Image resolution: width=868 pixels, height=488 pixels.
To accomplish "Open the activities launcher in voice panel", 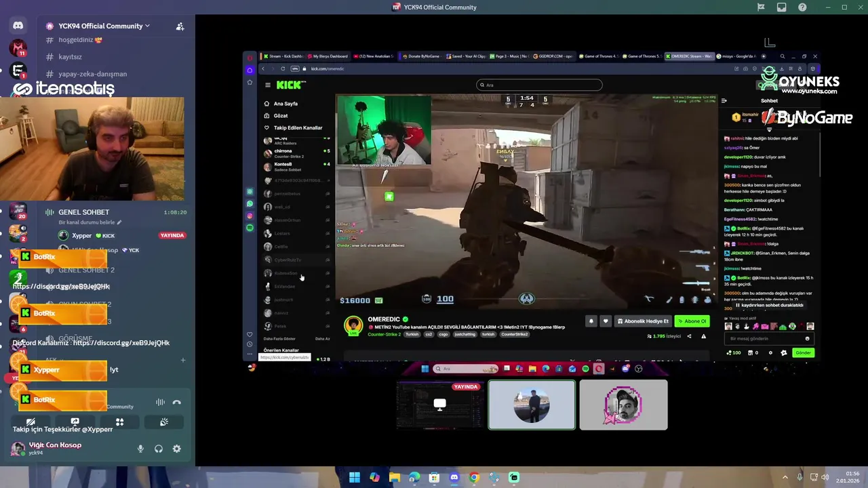I will point(119,422).
